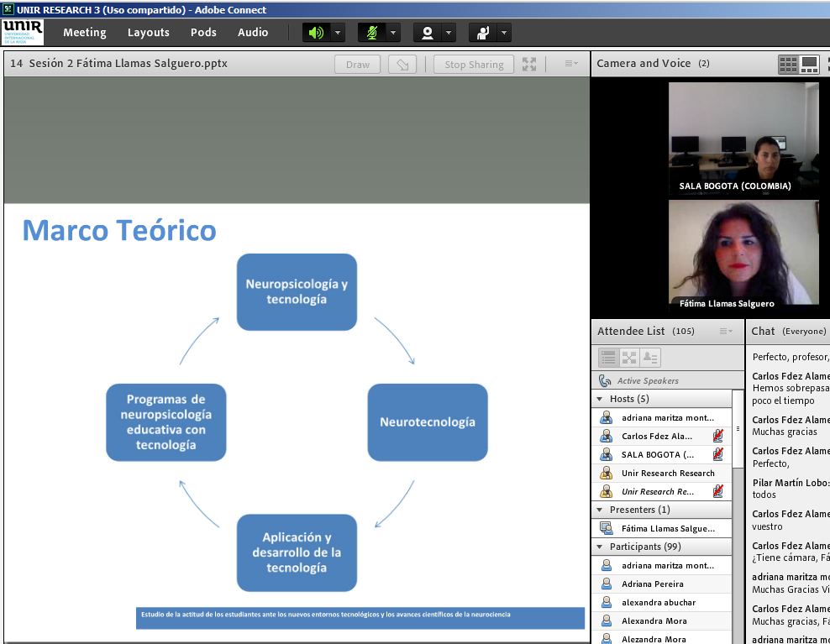This screenshot has width=830, height=644.
Task: Enter full screen for the Share pod
Action: (529, 64)
